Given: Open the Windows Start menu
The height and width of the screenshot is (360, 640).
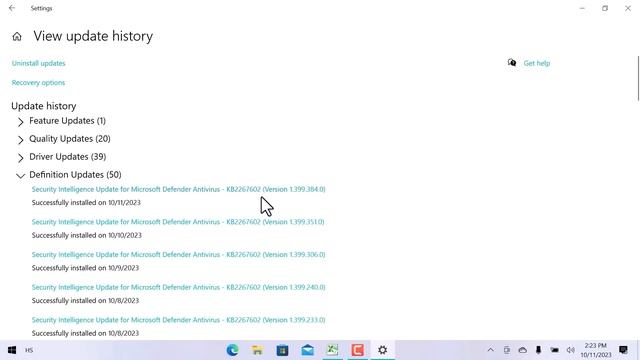Looking at the screenshot, I should pyautogui.click(x=12, y=350).
